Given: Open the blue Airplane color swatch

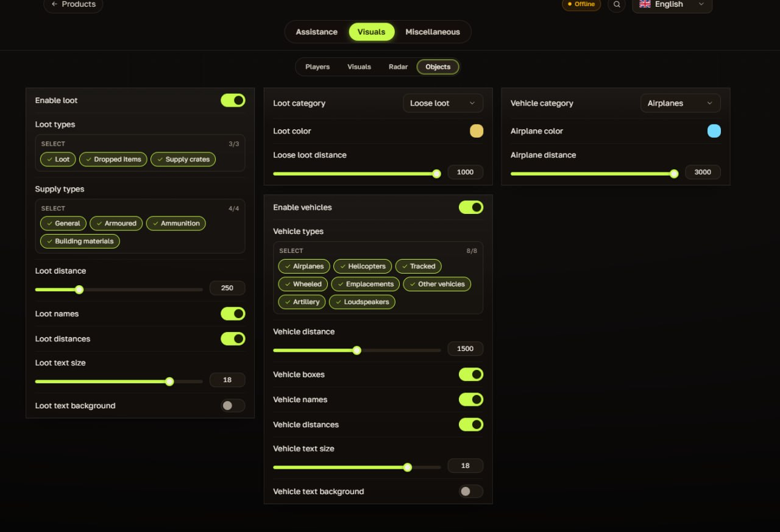Looking at the screenshot, I should point(714,131).
